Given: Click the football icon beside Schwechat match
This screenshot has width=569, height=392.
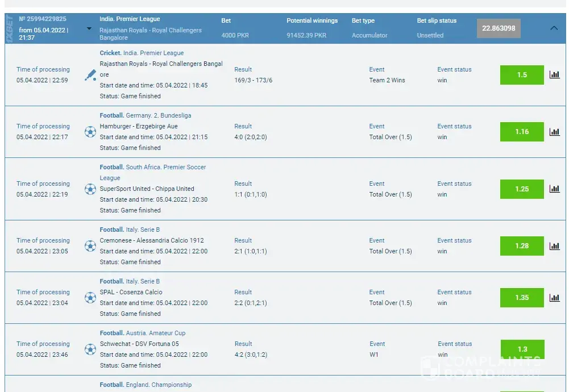Looking at the screenshot, I should click(90, 349).
